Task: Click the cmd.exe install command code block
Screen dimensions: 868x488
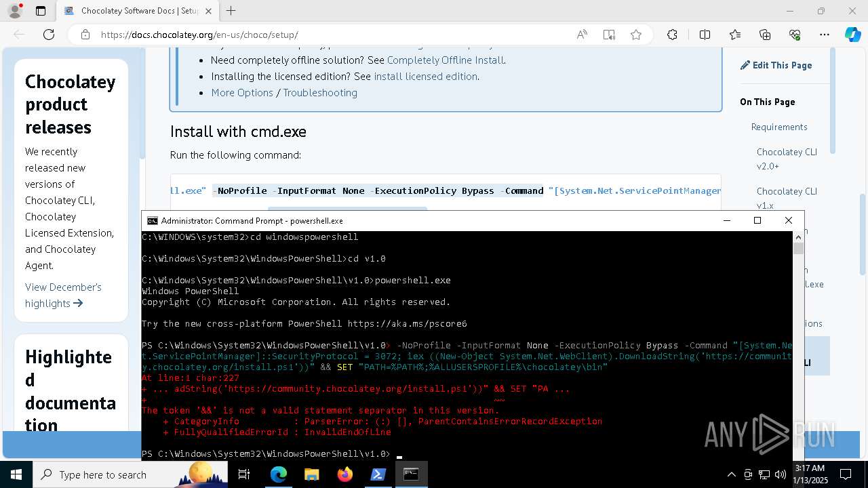Action: point(446,190)
